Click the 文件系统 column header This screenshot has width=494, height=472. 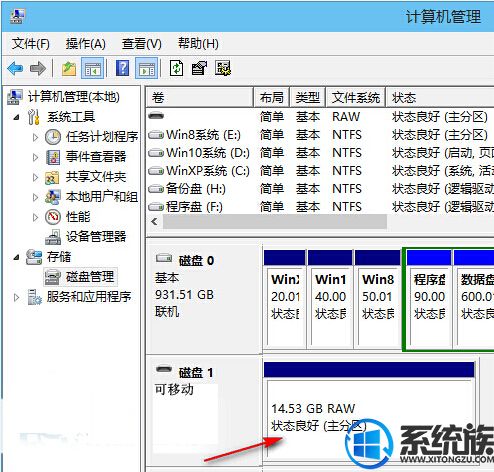tap(355, 97)
